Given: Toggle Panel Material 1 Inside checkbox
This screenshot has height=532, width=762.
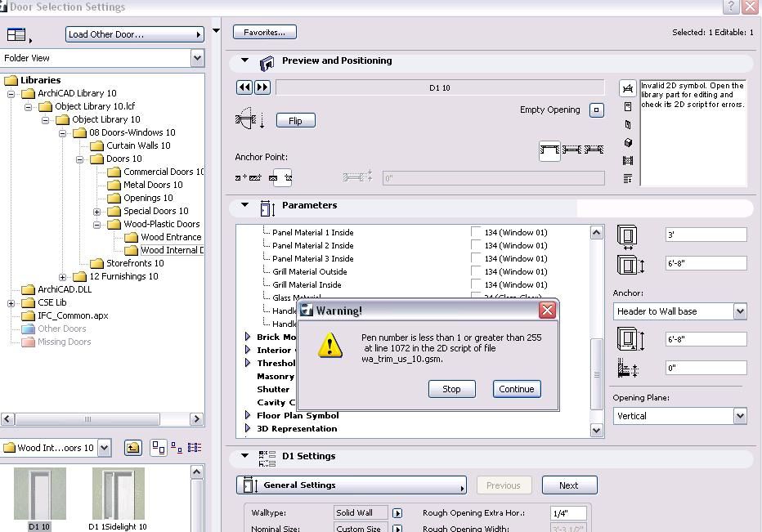Looking at the screenshot, I should pyautogui.click(x=476, y=232).
